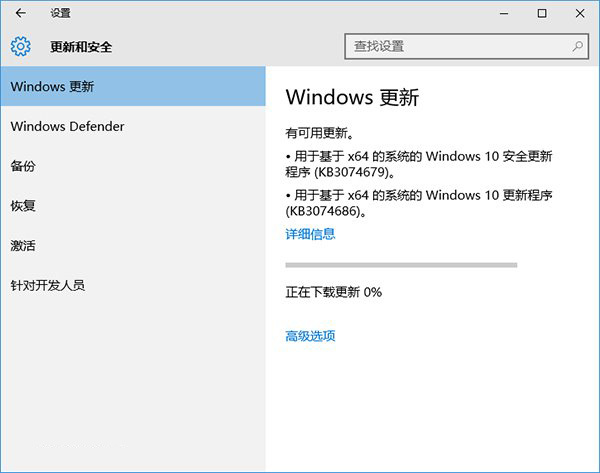Open the 详细信息 link

[x=310, y=234]
